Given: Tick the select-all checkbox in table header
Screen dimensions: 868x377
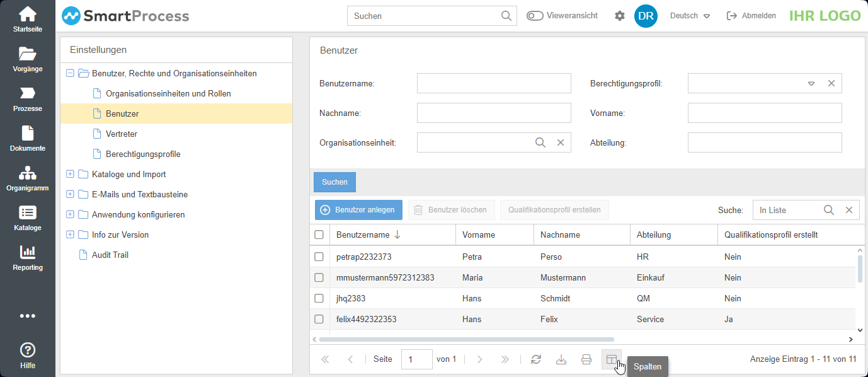Looking at the screenshot, I should click(319, 235).
